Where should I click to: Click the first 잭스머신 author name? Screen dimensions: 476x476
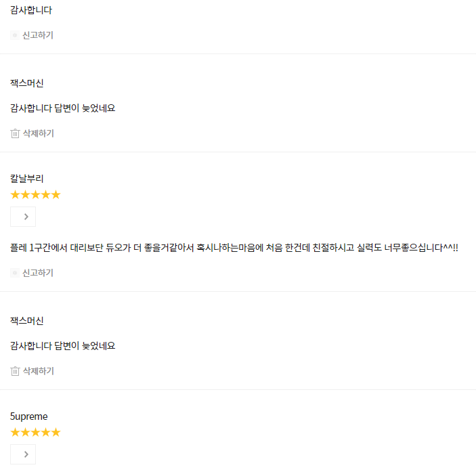click(x=27, y=83)
